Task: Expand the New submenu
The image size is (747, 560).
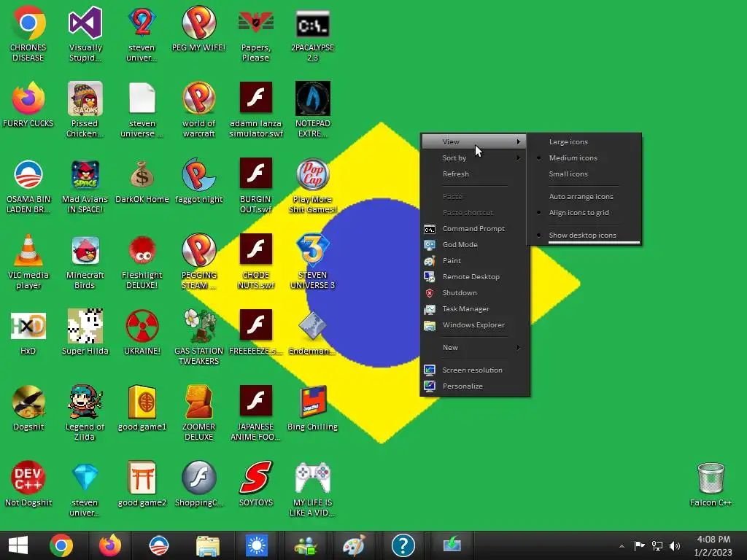Action: coord(474,348)
